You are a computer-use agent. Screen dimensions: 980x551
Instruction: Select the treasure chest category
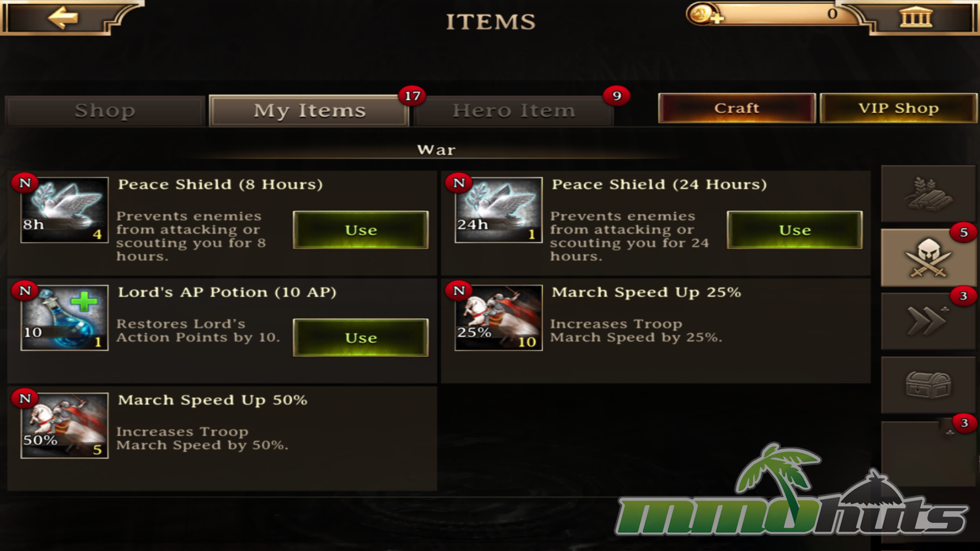pos(928,385)
